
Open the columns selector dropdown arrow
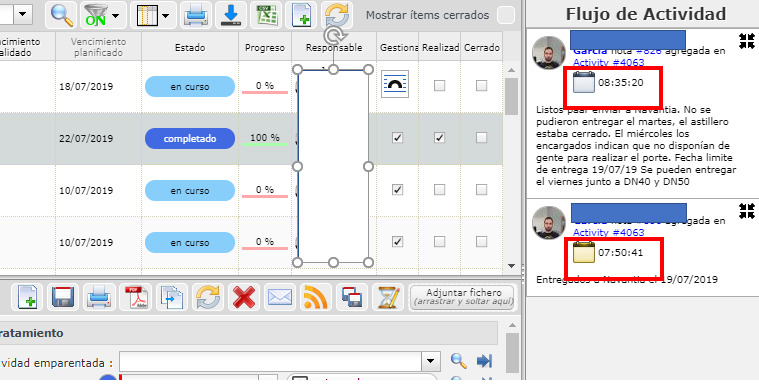pos(166,15)
